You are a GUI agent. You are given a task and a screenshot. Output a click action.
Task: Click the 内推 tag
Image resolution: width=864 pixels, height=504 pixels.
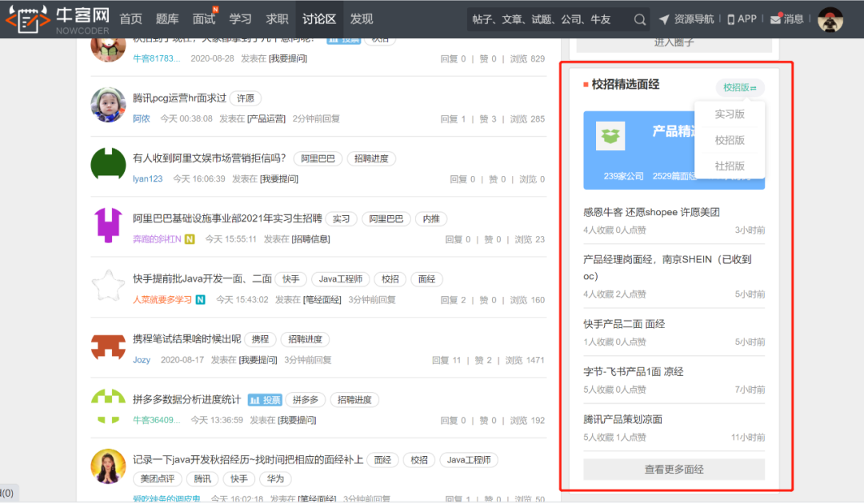coord(431,219)
